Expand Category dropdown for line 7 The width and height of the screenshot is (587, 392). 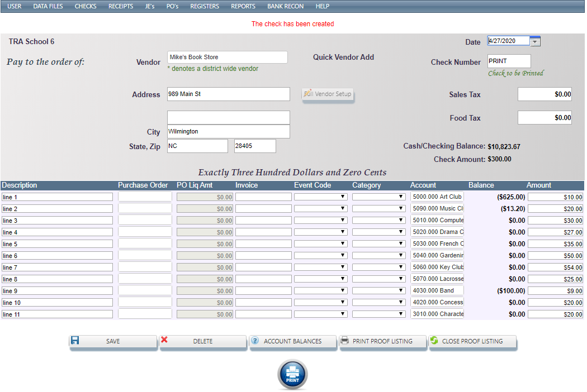pyautogui.click(x=379, y=267)
